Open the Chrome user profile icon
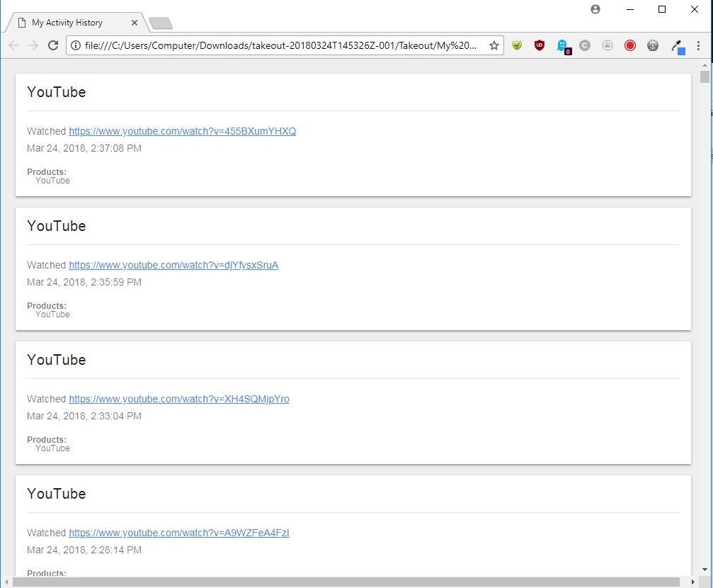 point(595,9)
